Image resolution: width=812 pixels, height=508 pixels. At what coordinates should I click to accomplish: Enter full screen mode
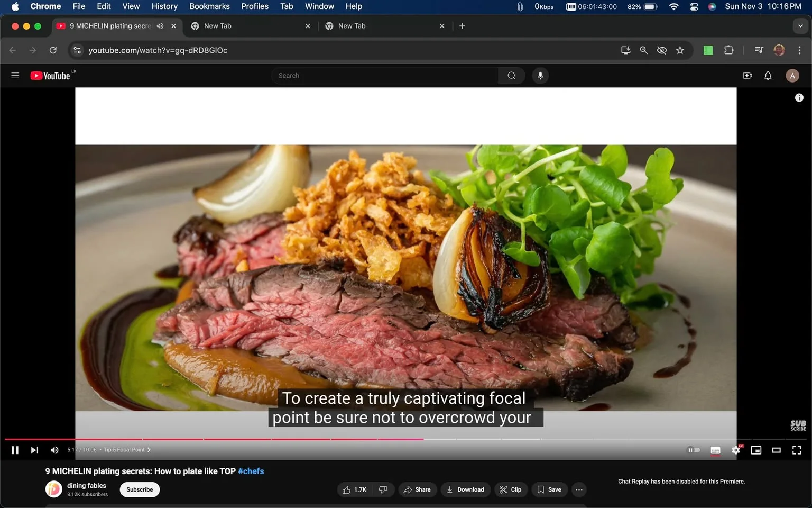797,450
